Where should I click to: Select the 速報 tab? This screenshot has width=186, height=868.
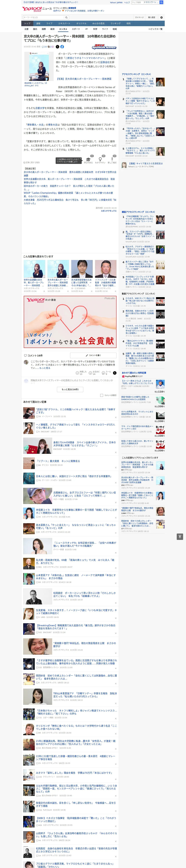[38, 23]
